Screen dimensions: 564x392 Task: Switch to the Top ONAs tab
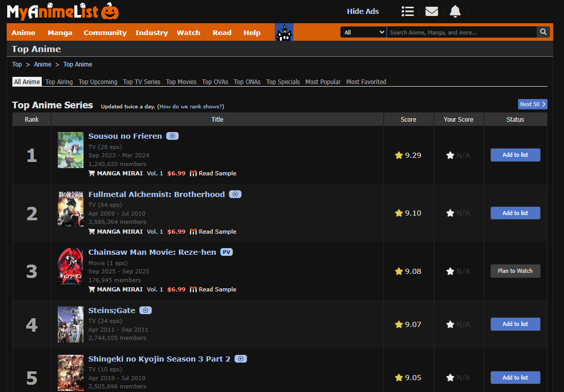(247, 81)
